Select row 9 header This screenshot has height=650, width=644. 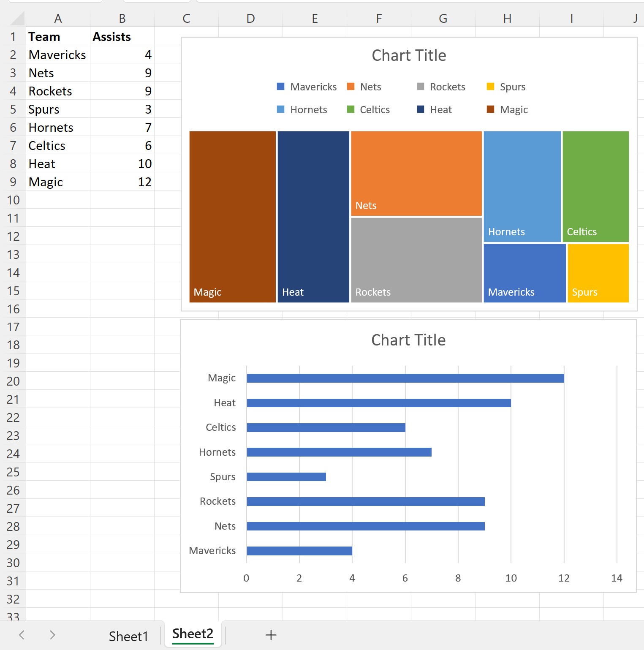pos(13,182)
